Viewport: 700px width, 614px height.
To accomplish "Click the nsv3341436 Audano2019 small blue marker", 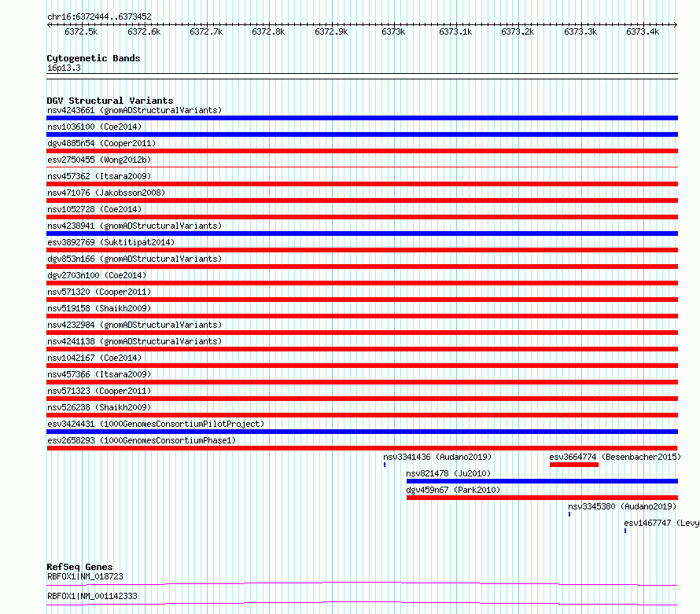I will 385,465.
